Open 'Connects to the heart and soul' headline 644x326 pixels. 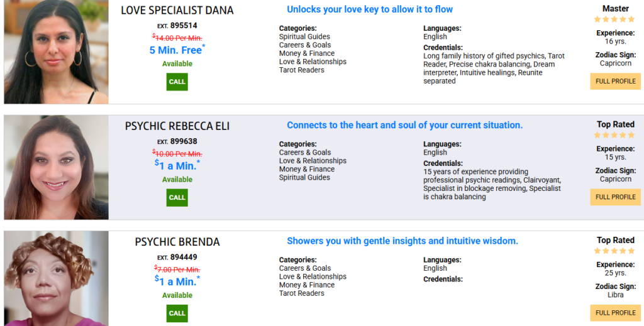click(404, 125)
